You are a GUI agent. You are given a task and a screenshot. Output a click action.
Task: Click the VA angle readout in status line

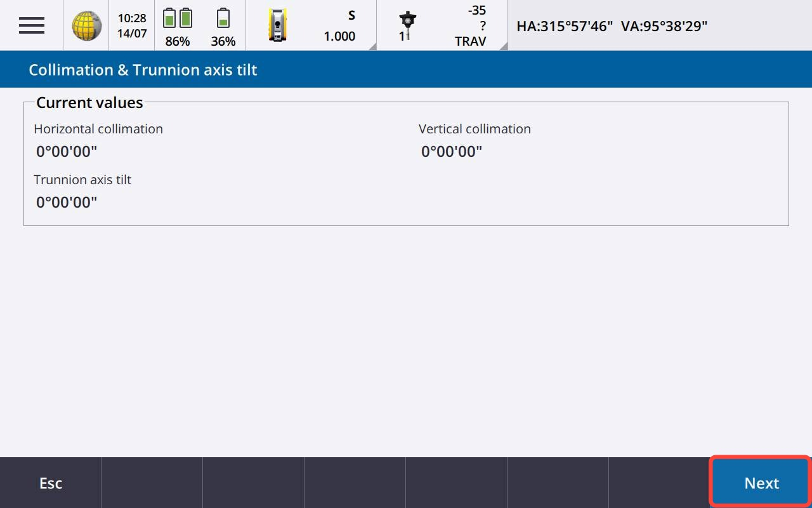point(664,26)
